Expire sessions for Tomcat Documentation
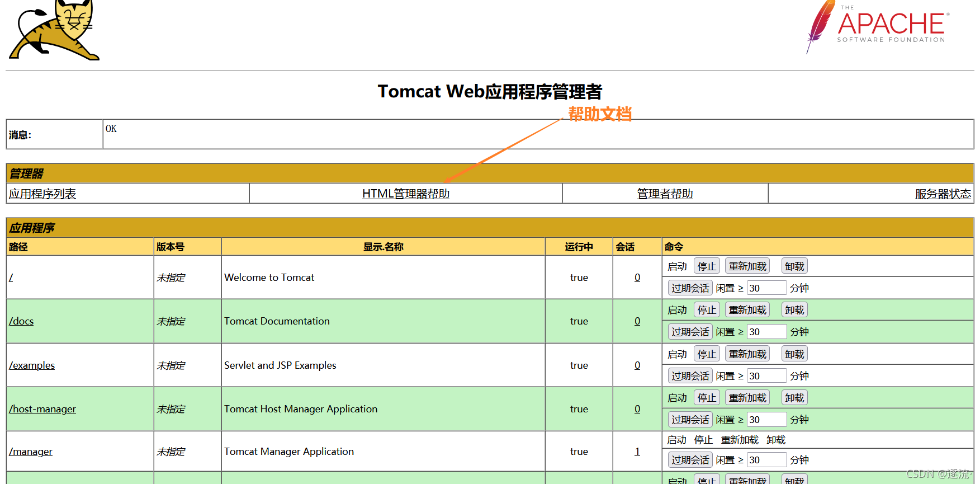 [690, 332]
